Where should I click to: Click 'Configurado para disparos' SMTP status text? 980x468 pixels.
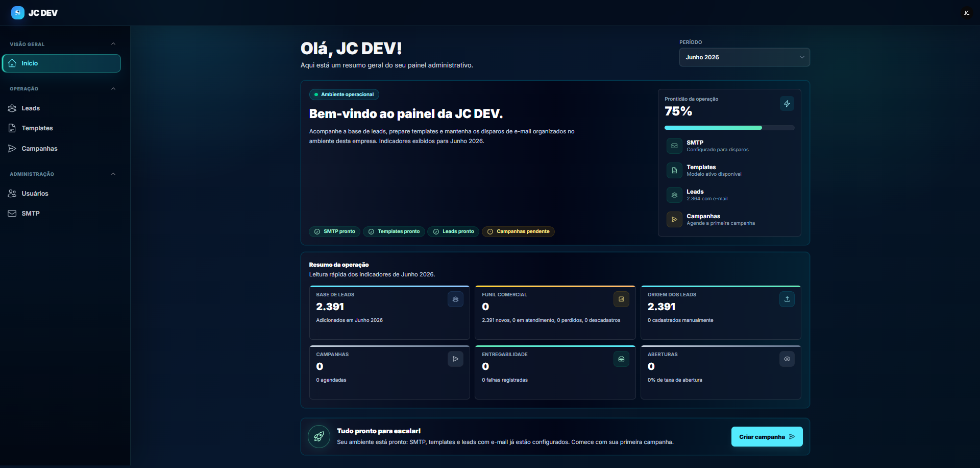[718, 150]
